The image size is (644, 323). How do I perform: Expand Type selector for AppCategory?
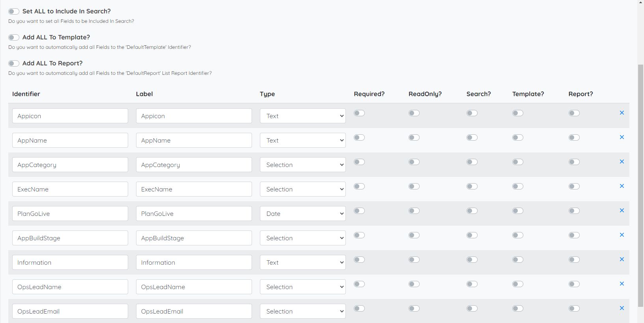(x=303, y=165)
